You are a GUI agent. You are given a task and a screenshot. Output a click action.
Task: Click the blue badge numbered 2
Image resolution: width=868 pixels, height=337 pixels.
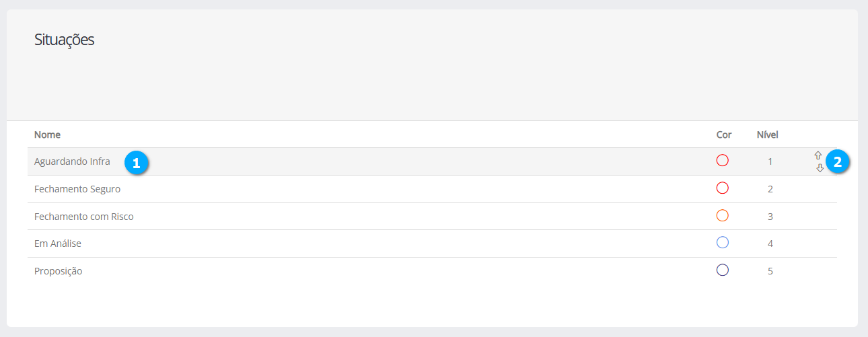pos(838,162)
